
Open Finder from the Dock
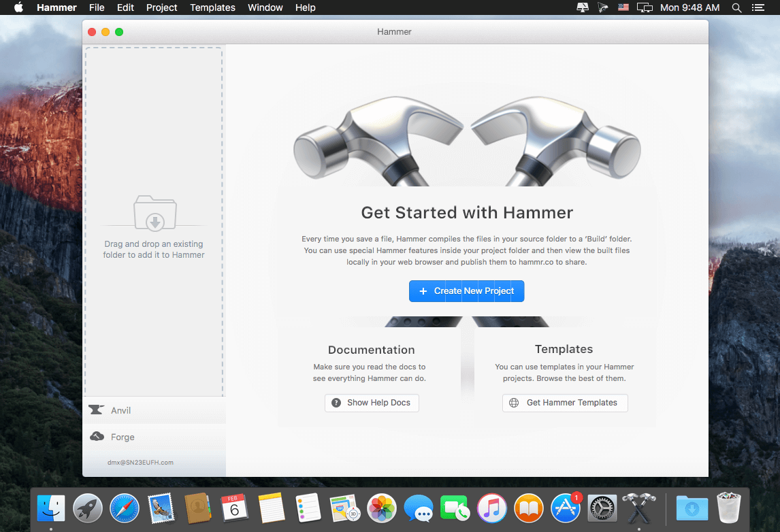(51, 508)
